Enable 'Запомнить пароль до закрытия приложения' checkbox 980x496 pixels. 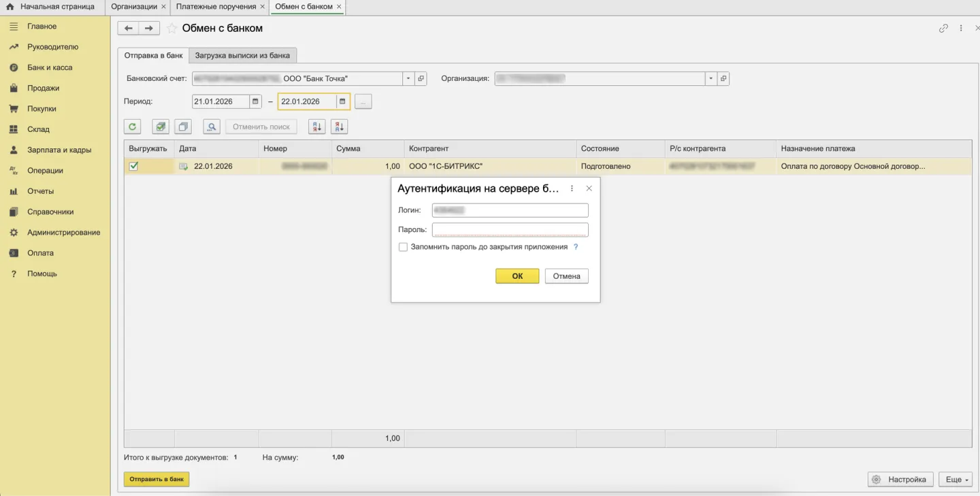click(403, 247)
